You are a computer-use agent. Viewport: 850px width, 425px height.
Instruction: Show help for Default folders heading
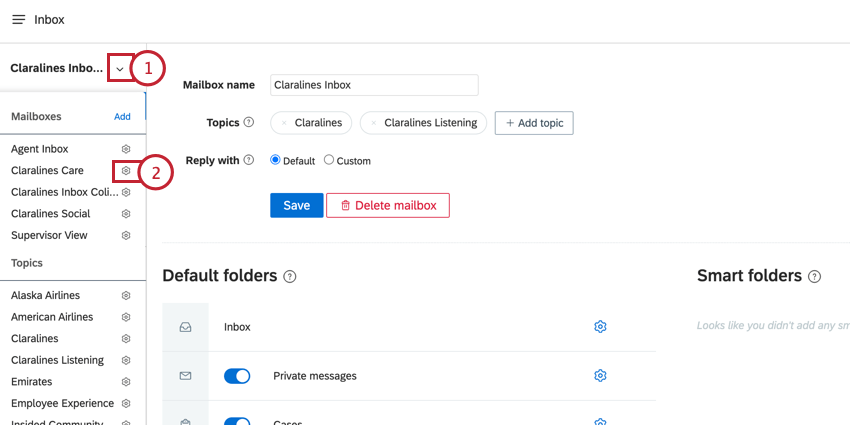point(290,277)
